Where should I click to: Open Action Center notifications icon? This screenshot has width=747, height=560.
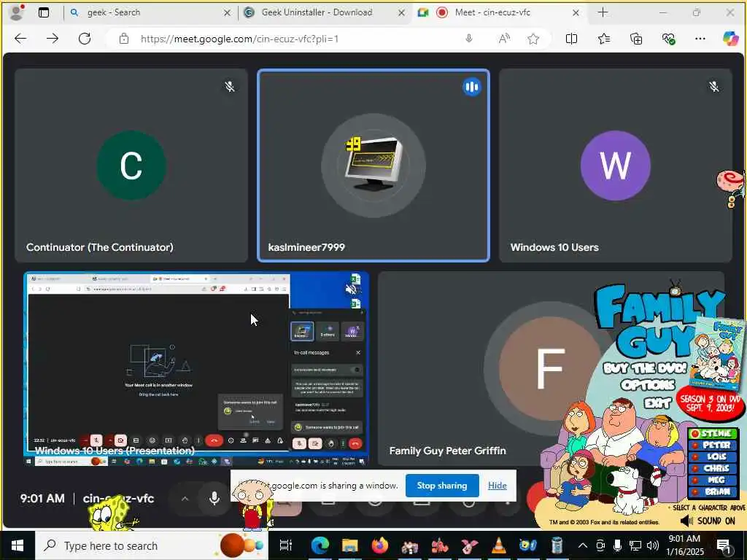(724, 545)
